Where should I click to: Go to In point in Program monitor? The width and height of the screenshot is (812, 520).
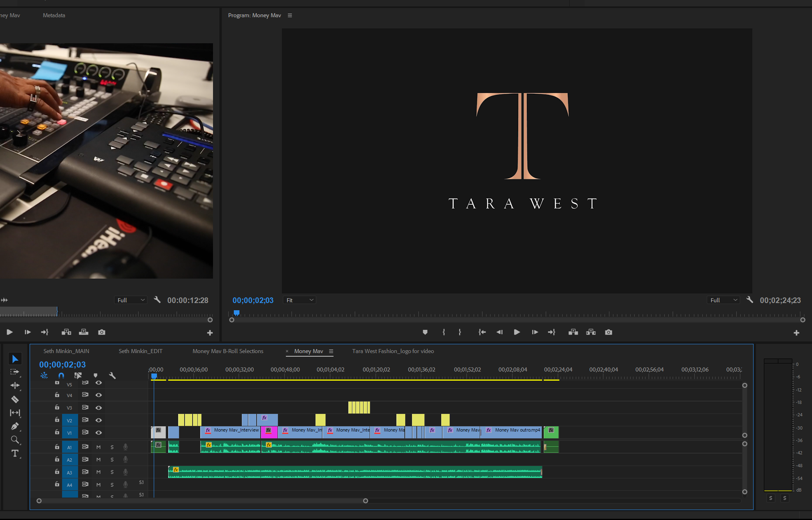pyautogui.click(x=482, y=332)
